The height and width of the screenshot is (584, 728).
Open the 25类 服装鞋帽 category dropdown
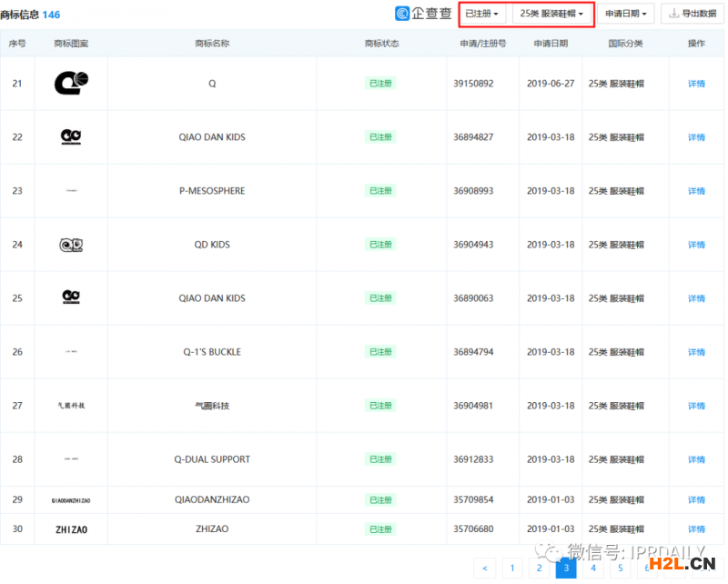pos(551,14)
